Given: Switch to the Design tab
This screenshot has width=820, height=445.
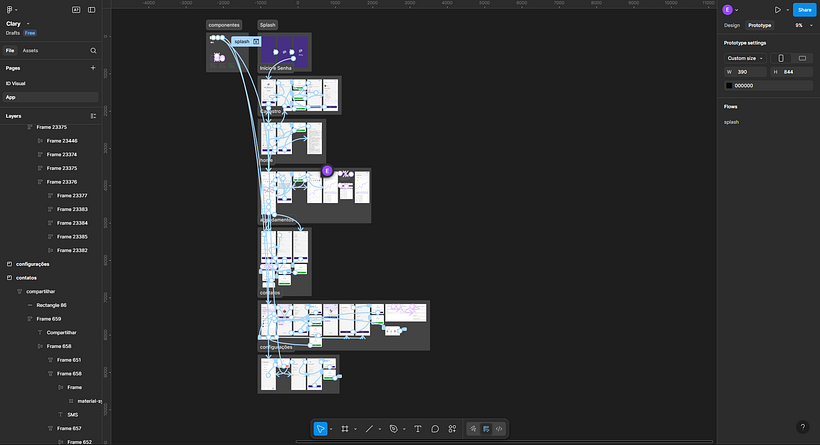Looking at the screenshot, I should point(732,25).
